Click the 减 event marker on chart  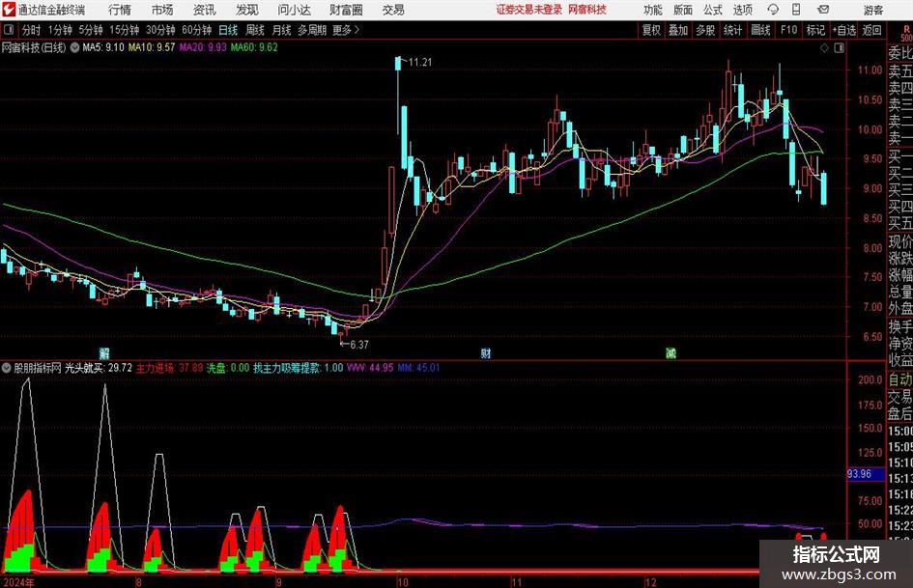(x=670, y=352)
